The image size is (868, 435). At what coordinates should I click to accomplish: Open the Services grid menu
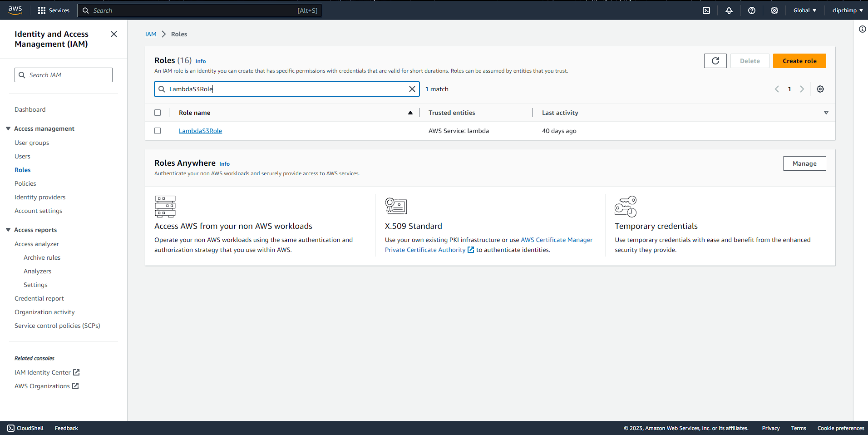(x=54, y=10)
